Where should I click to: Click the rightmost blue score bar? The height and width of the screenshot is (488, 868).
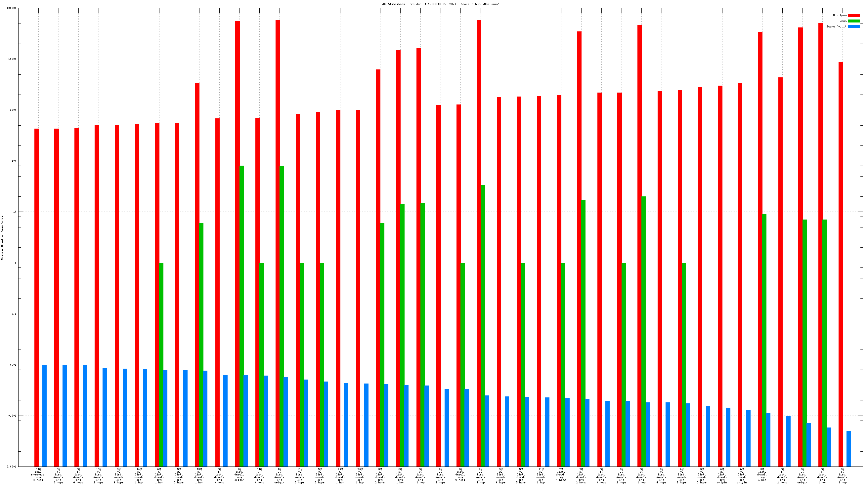pyautogui.click(x=848, y=449)
